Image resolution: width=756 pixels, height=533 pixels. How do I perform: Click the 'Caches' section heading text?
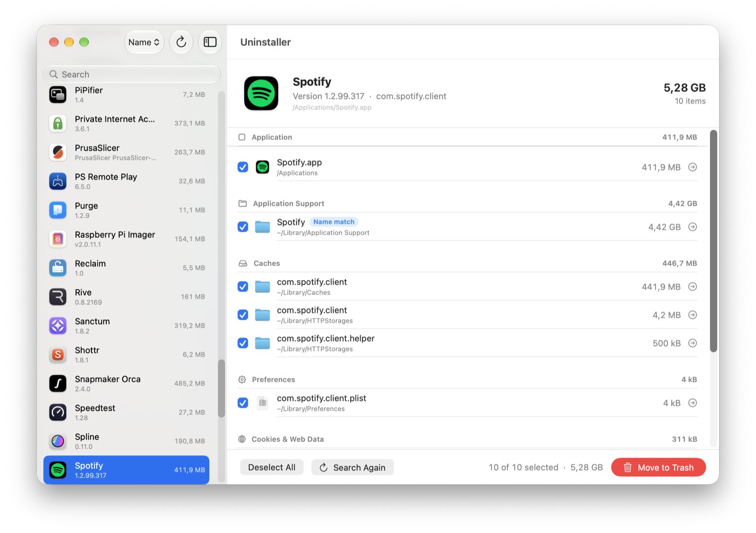click(x=267, y=263)
